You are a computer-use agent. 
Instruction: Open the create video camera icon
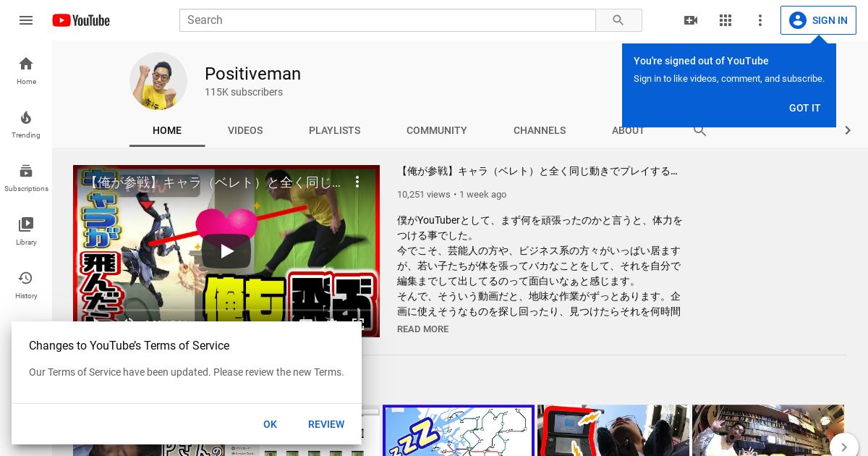(691, 20)
